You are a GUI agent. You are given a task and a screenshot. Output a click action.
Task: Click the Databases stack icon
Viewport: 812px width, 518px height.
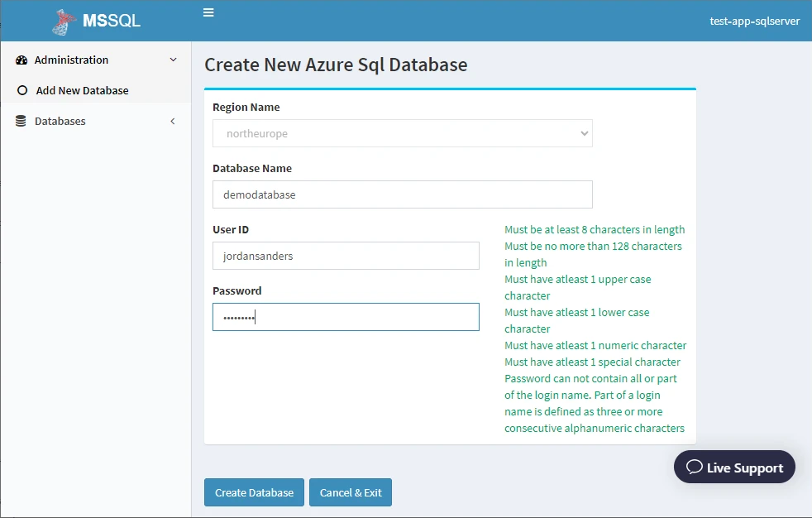21,121
